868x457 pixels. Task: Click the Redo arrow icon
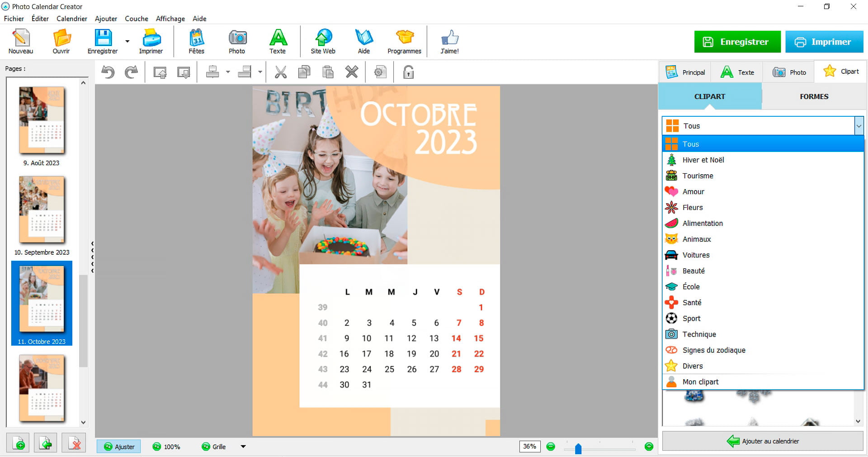(x=132, y=72)
